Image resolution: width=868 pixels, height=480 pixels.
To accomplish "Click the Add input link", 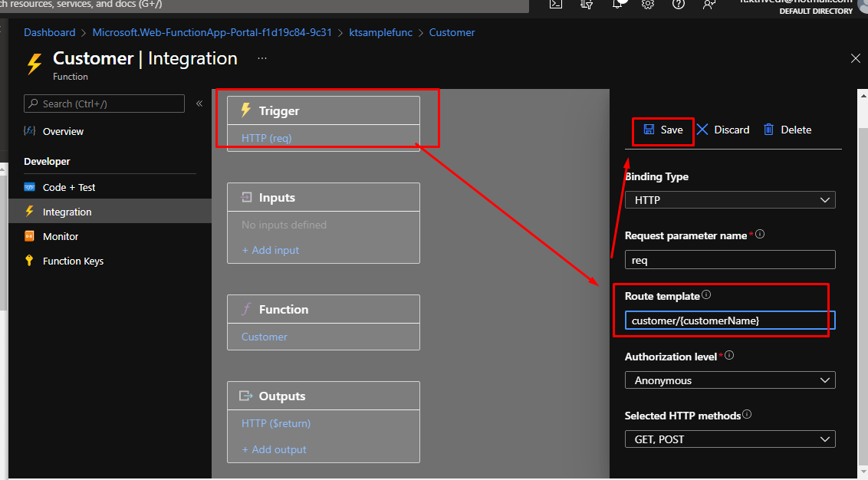I will (x=271, y=250).
